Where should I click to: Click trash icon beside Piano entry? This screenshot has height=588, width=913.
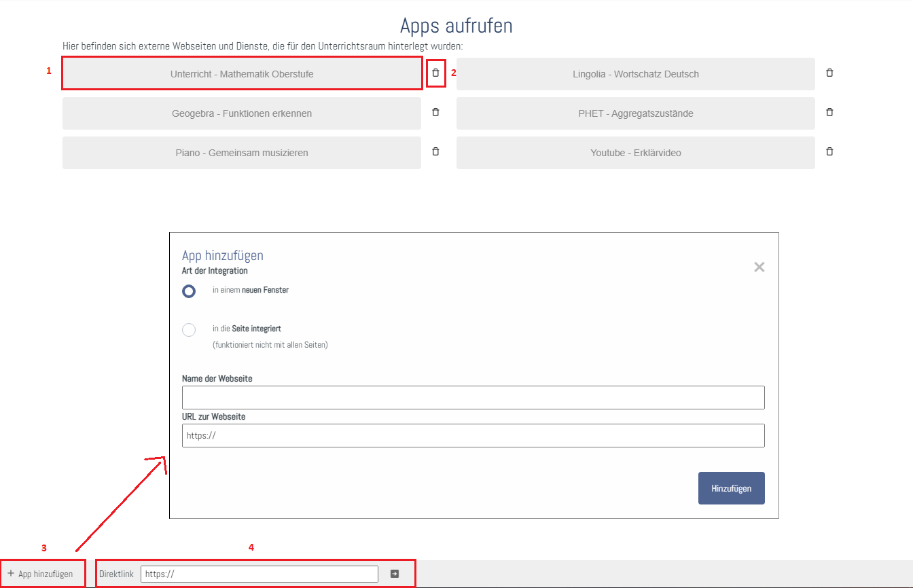click(435, 152)
